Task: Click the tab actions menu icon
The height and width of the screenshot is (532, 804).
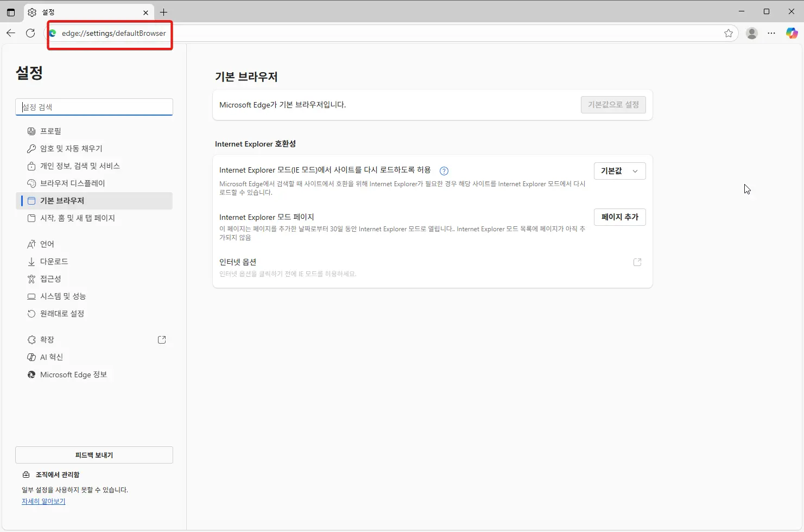Action: pyautogui.click(x=11, y=12)
